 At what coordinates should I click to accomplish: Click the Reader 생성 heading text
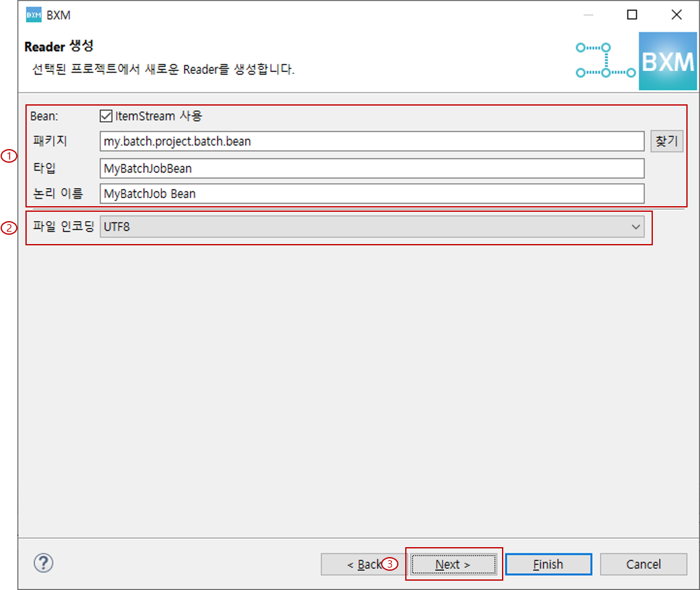pos(58,47)
